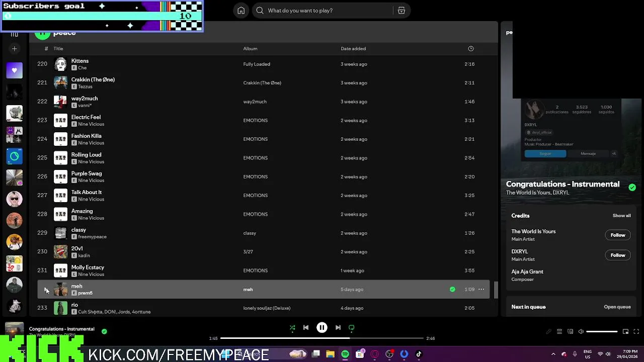Open the EMOTIONS album link on the Fashion Killa row

[256, 139]
